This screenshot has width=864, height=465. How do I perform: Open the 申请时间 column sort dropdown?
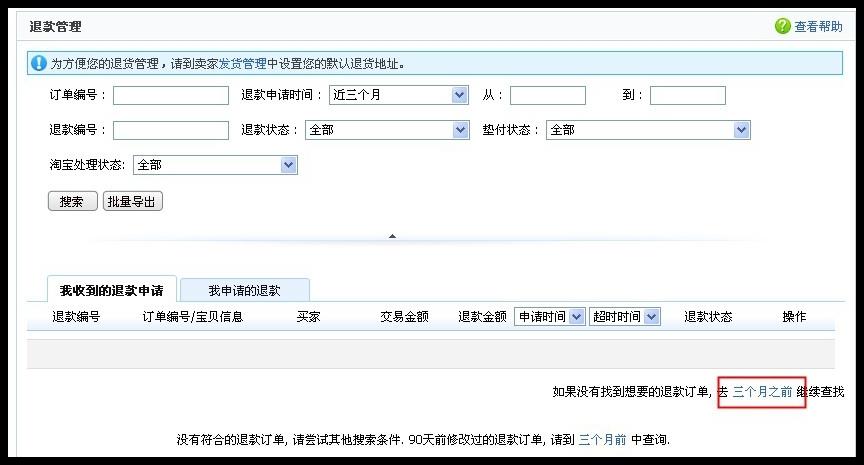pyautogui.click(x=549, y=317)
